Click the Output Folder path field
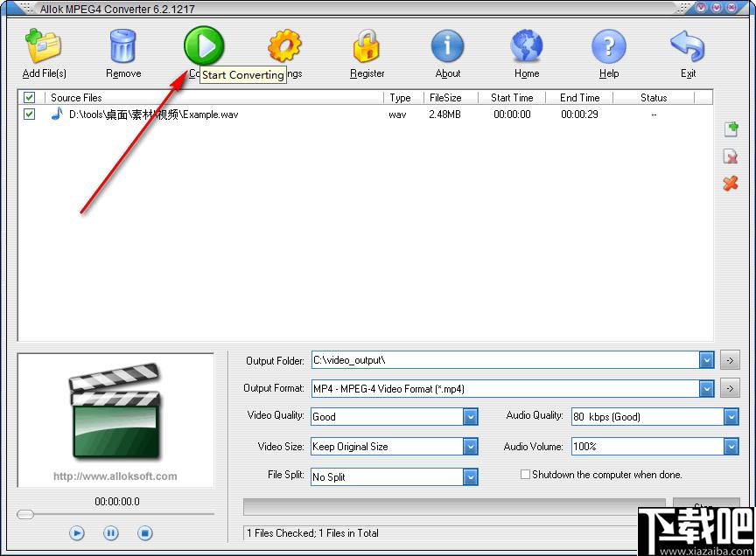This screenshot has width=756, height=556. click(x=505, y=360)
